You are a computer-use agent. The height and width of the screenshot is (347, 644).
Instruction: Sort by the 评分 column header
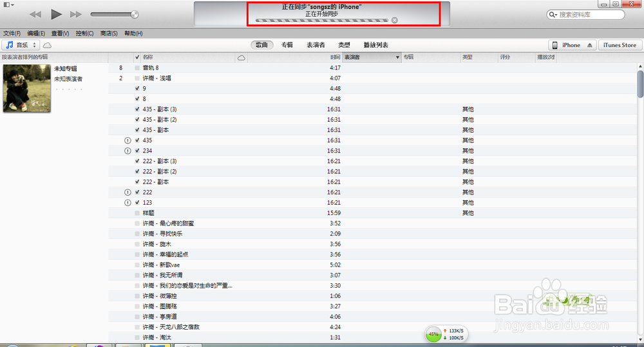[516, 57]
